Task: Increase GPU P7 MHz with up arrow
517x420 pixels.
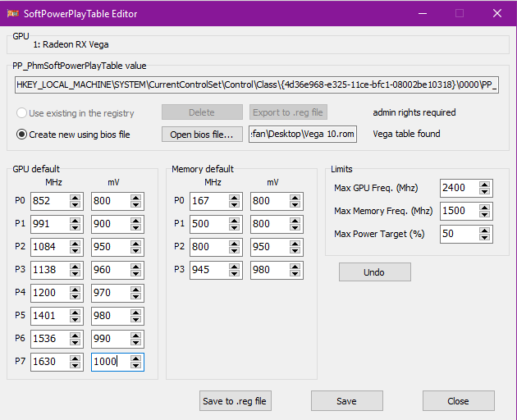Action: [x=75, y=358]
